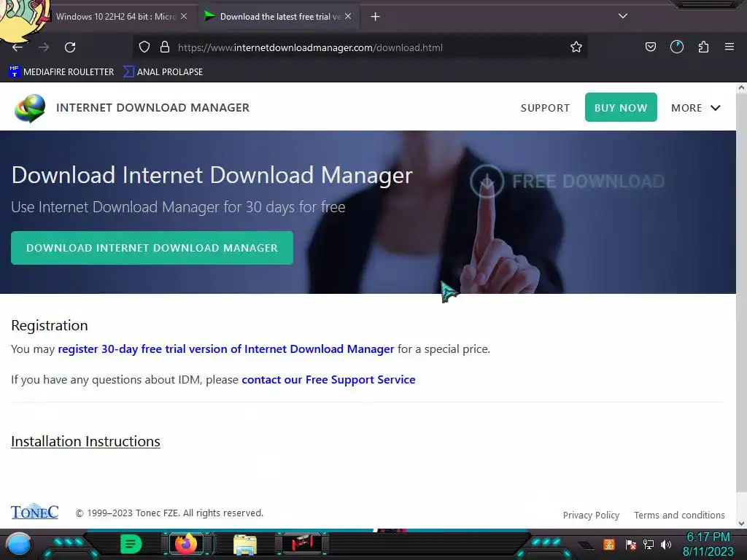
Task: Click the circular account icon in toolbar
Action: click(676, 47)
